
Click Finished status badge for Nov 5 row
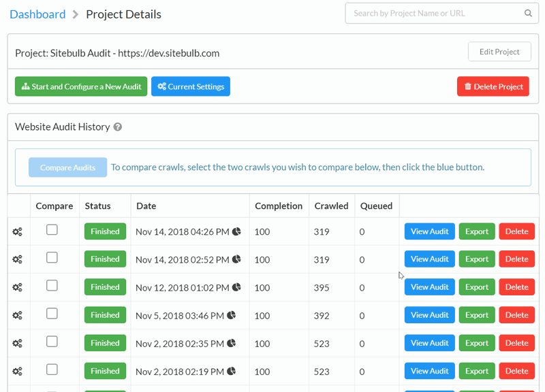pos(106,315)
